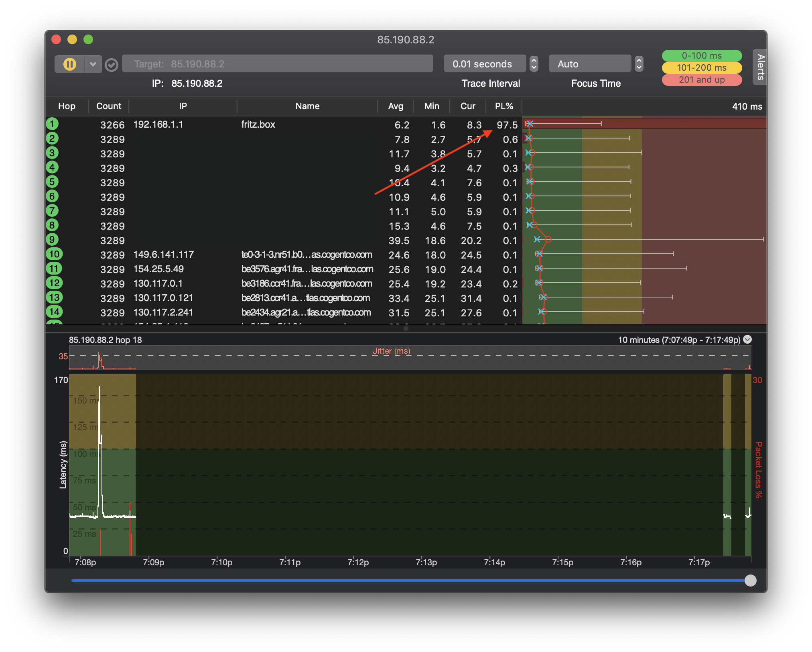Click the checkmark icon next to Target

(x=112, y=65)
